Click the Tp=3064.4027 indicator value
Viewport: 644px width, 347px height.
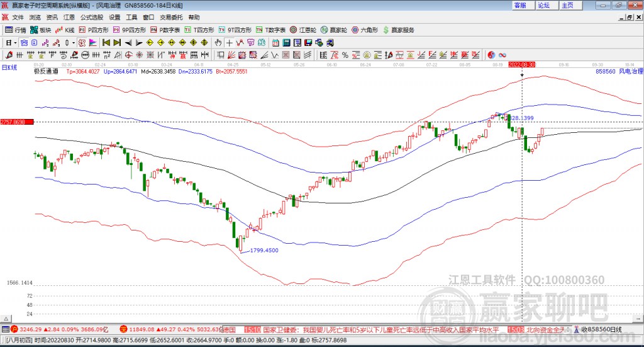[84, 71]
